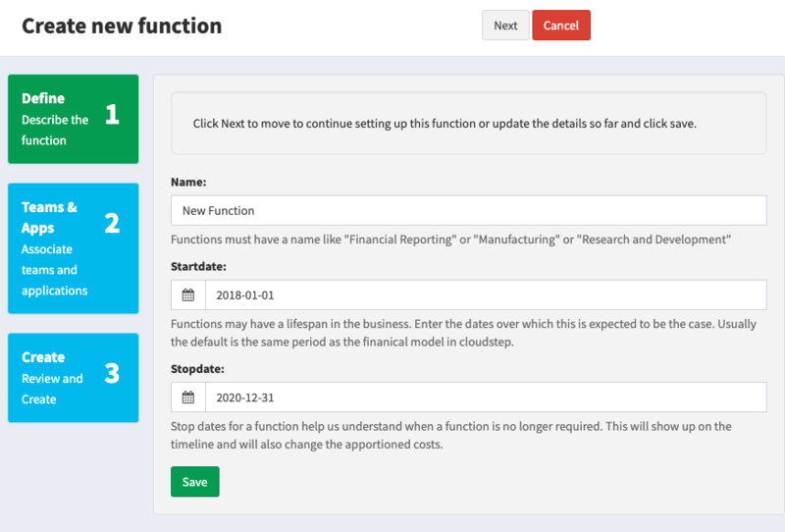Viewport: 785px width, 532px height.
Task: Open the Create review step
Action: (x=73, y=378)
